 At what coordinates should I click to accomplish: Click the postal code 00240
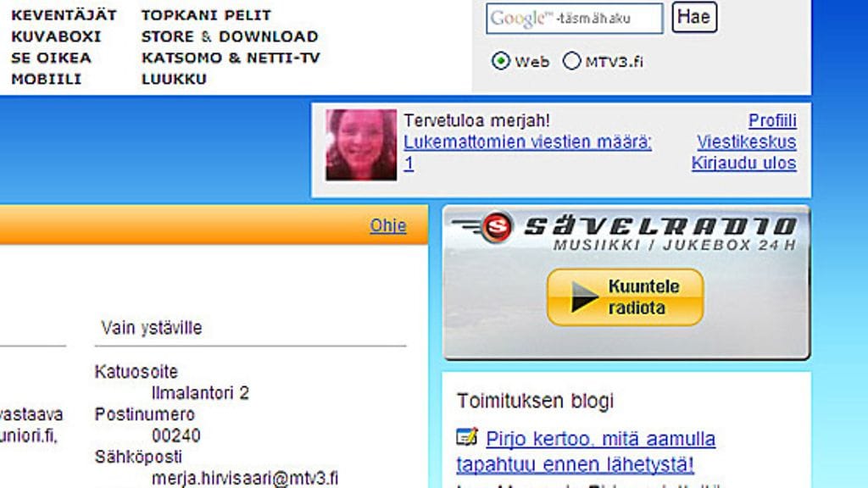pos(176,435)
